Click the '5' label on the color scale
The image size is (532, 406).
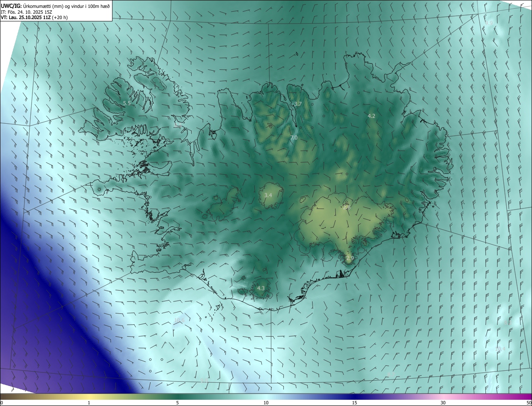[177, 403]
